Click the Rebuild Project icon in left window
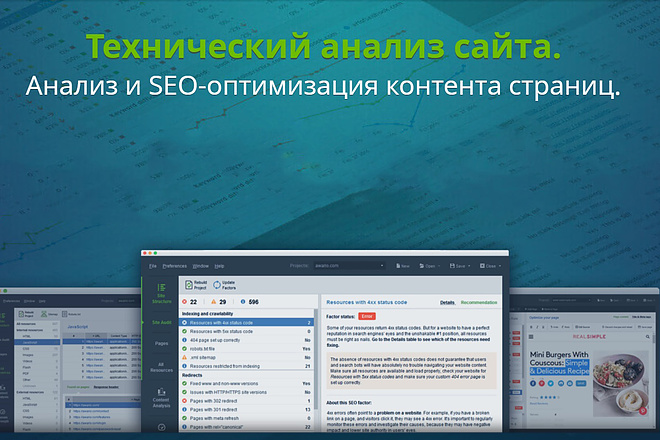The width and height of the screenshot is (660, 440). 21,315
